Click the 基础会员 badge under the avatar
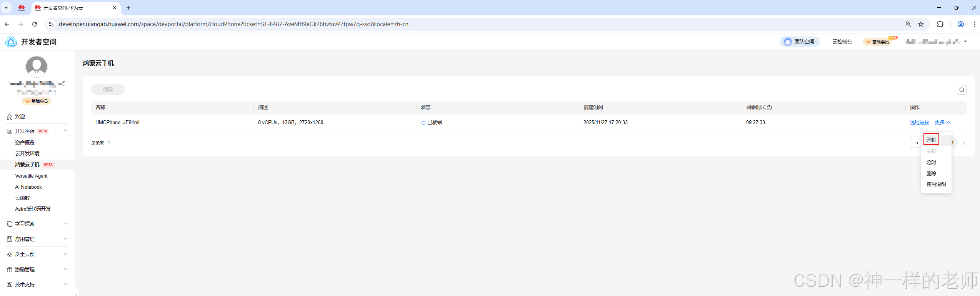Image resolution: width=980 pixels, height=296 pixels. [37, 101]
